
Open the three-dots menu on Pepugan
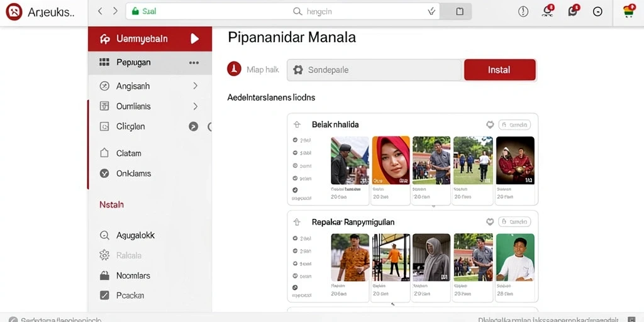[194, 63]
